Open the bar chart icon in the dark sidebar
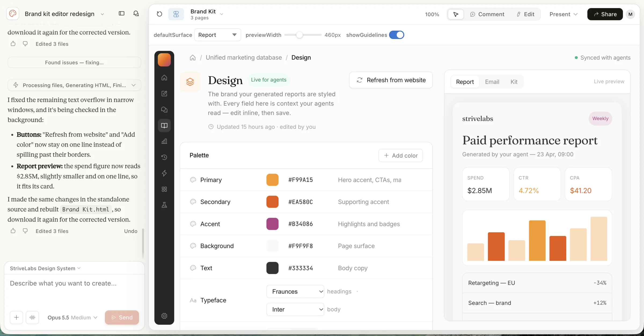Image resolution: width=644 pixels, height=336 pixels. (x=164, y=141)
